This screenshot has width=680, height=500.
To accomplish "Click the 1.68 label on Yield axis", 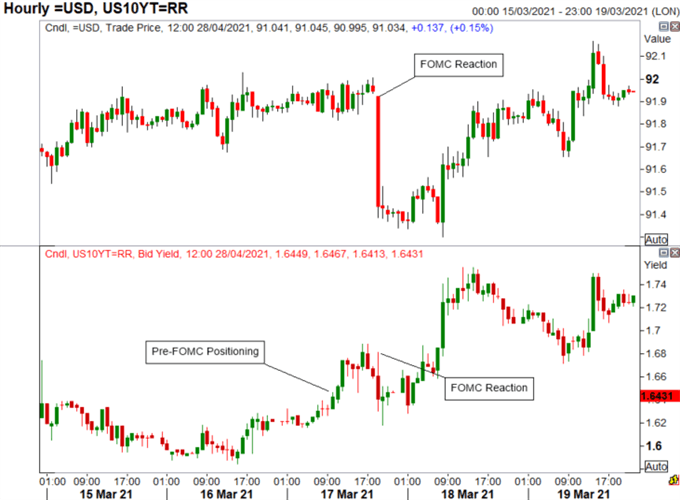I will click(656, 354).
